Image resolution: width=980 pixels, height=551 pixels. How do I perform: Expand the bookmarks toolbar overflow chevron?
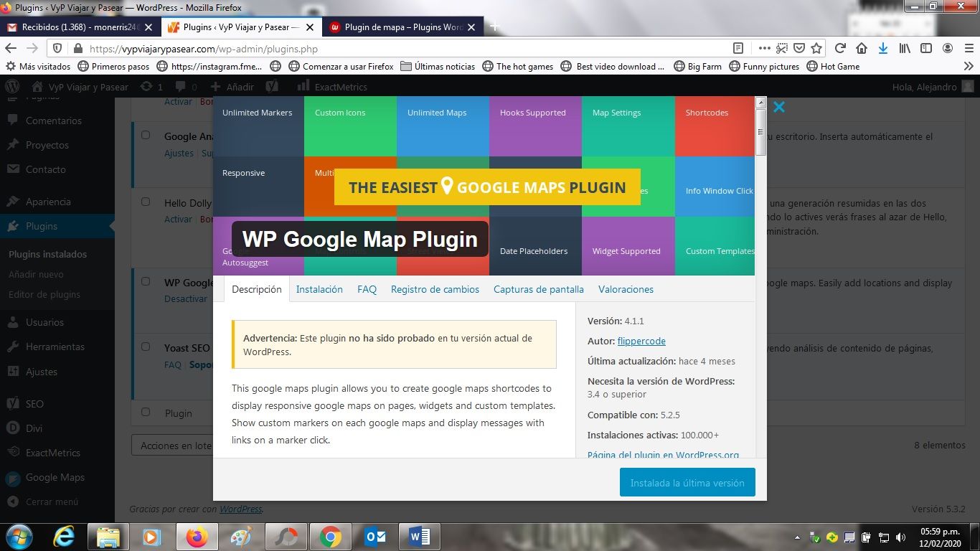click(969, 66)
